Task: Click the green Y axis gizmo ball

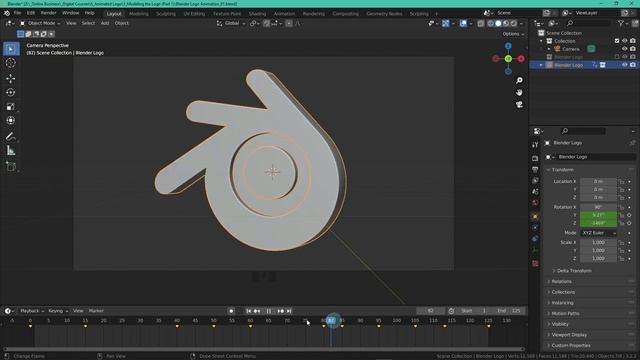Action: 508,59
